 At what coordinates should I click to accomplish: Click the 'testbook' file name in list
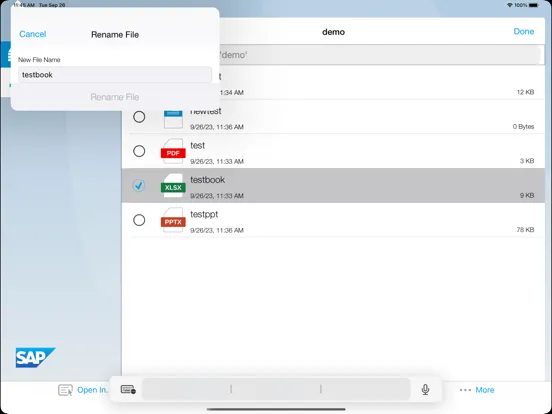point(207,180)
